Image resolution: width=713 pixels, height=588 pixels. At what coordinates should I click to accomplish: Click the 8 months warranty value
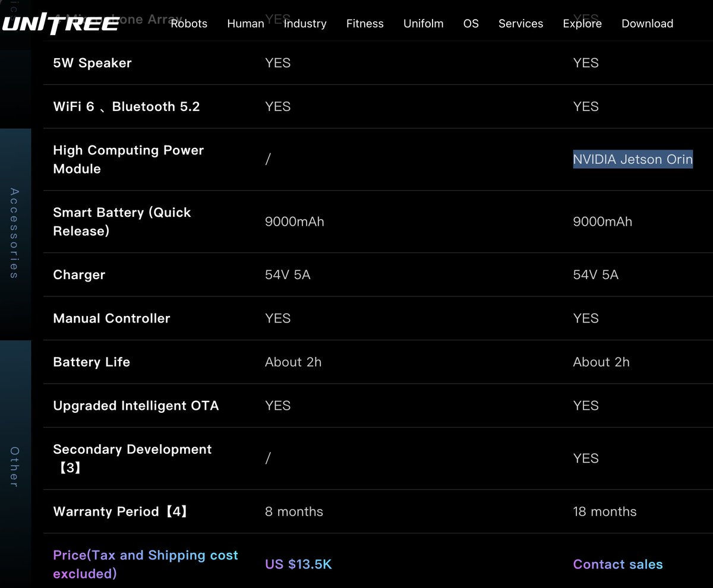point(294,511)
